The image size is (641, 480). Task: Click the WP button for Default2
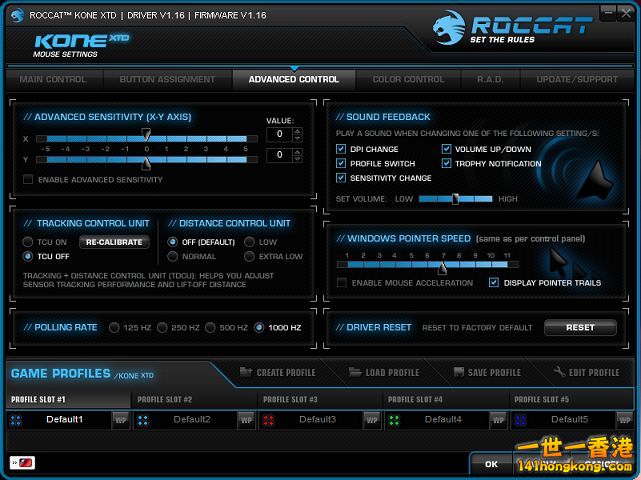(x=246, y=420)
